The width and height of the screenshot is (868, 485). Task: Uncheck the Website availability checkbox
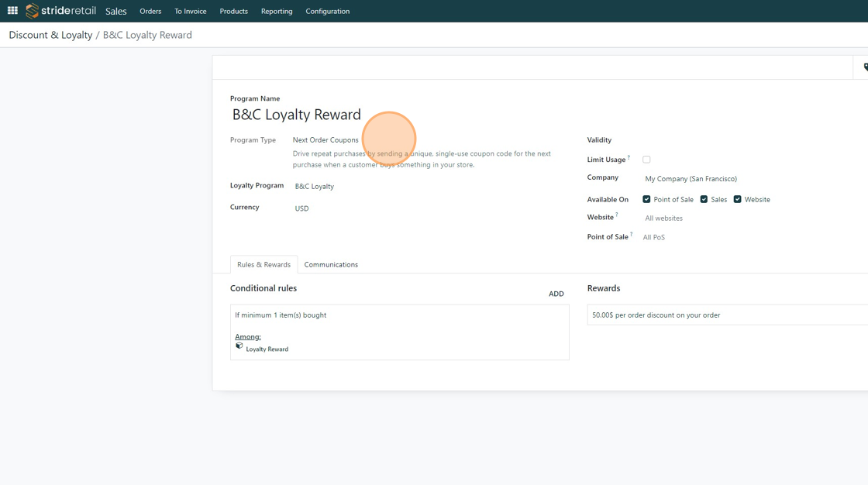(x=737, y=199)
